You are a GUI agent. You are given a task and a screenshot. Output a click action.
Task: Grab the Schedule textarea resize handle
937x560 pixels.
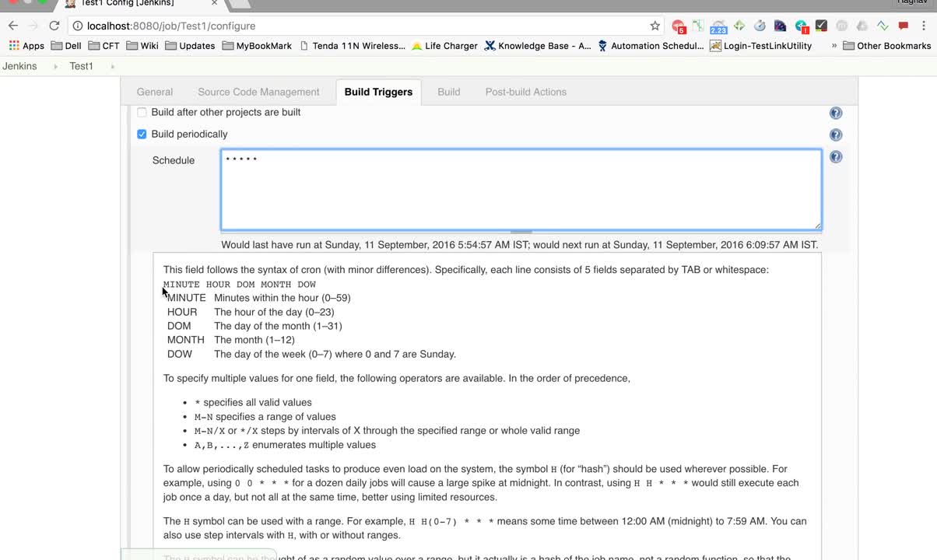pos(817,226)
